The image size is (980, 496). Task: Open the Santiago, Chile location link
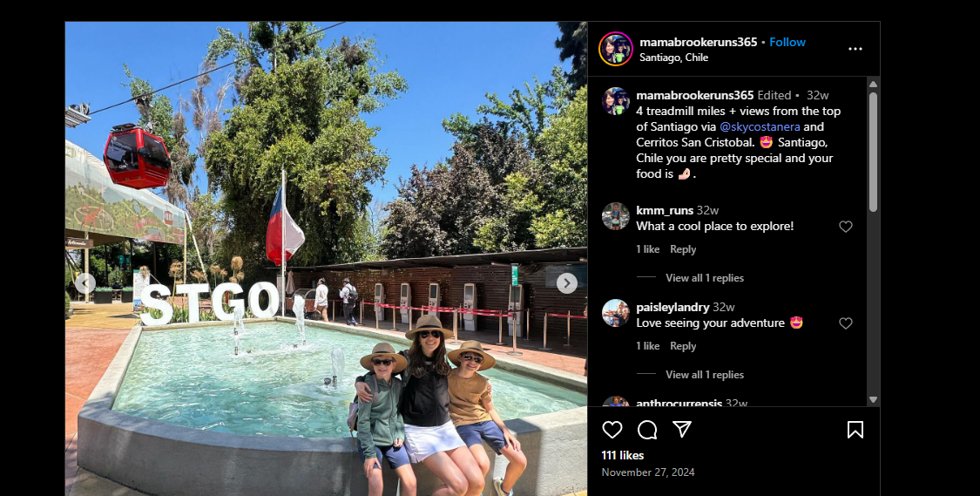[673, 57]
